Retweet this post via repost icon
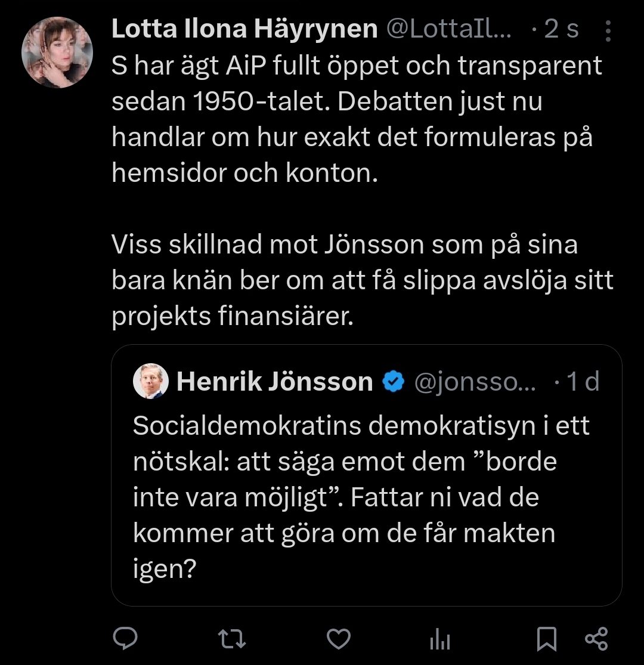This screenshot has height=665, width=644. [x=232, y=639]
